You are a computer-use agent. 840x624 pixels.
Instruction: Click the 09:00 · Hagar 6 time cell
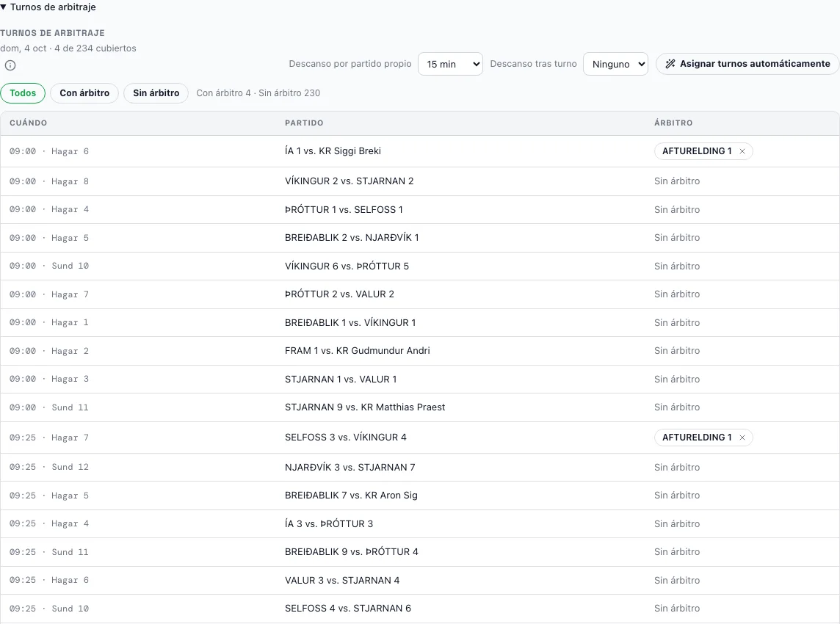point(49,151)
